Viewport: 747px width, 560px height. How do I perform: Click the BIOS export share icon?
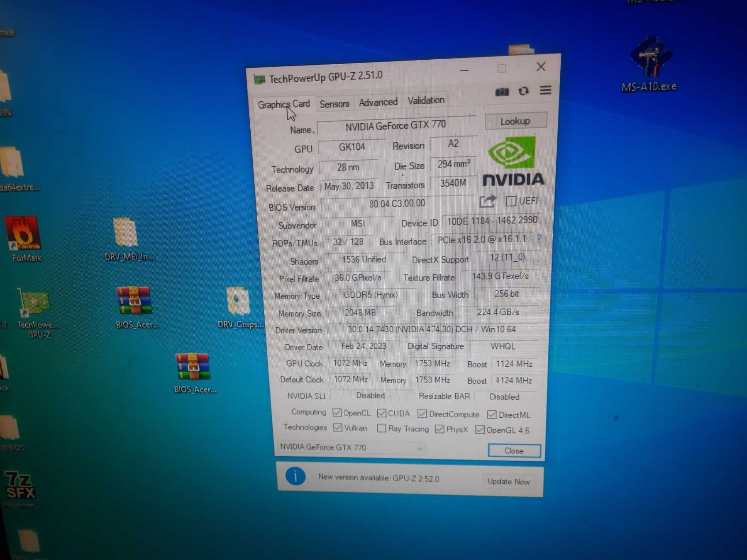[x=488, y=201]
